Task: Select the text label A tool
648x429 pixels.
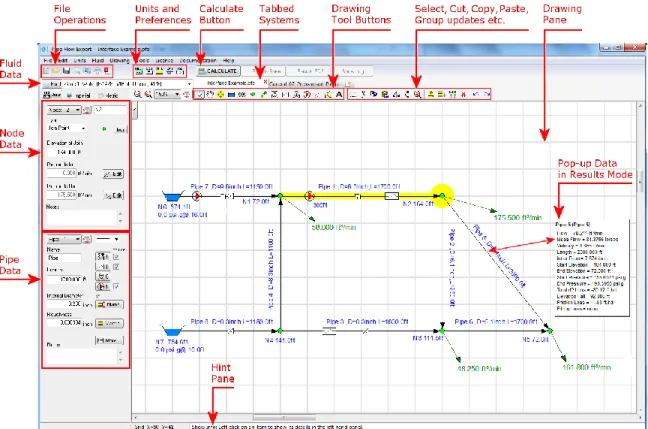Action: [x=339, y=95]
